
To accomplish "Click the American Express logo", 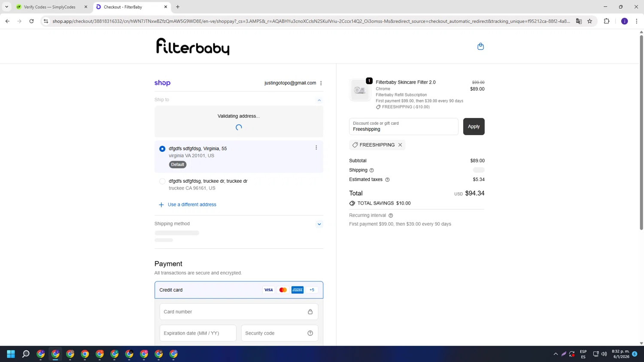I will [x=298, y=290].
